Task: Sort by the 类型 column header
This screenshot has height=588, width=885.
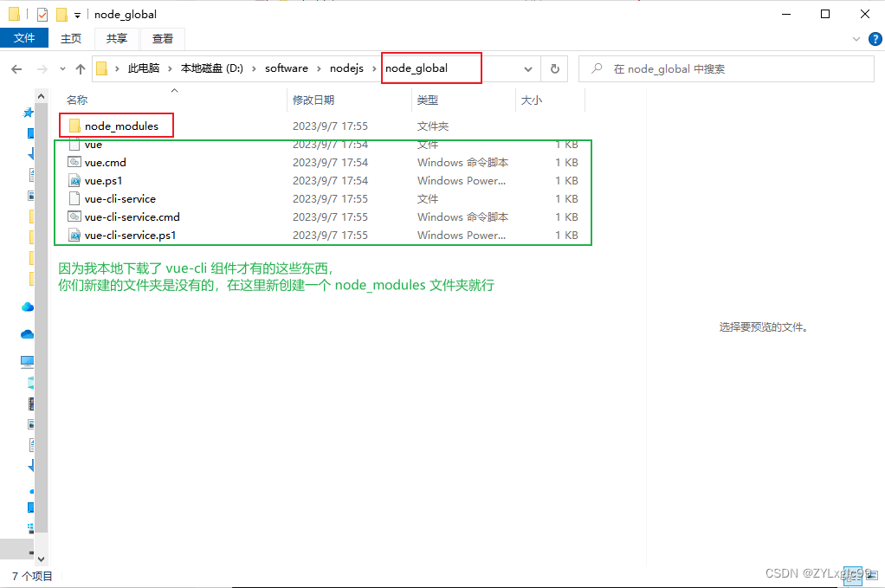Action: pos(427,100)
